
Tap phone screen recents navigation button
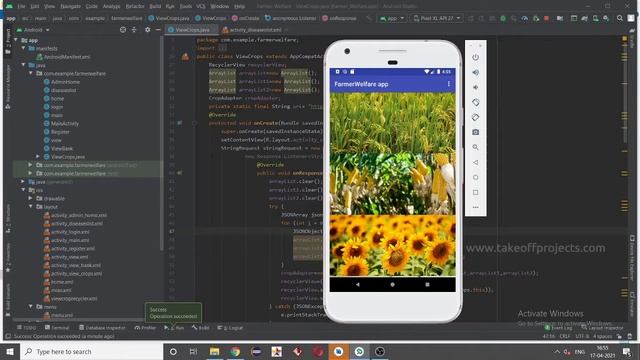tap(427, 284)
